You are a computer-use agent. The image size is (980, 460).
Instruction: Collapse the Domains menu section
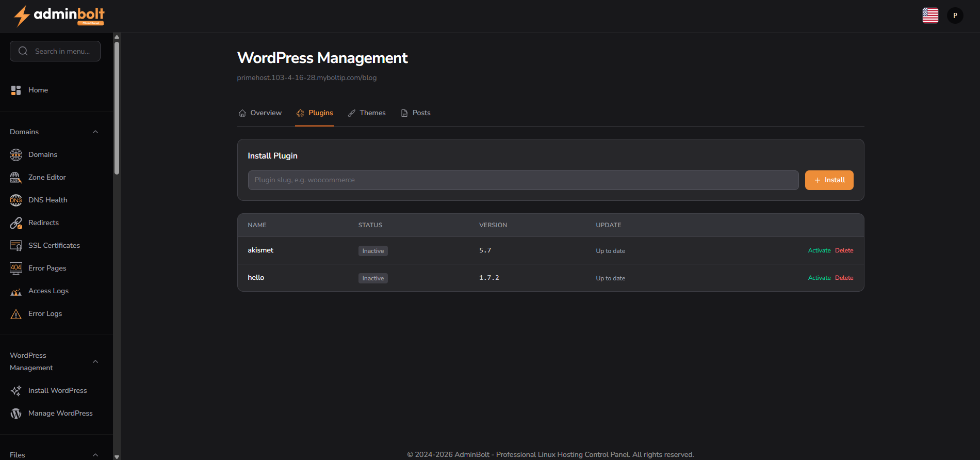click(95, 132)
